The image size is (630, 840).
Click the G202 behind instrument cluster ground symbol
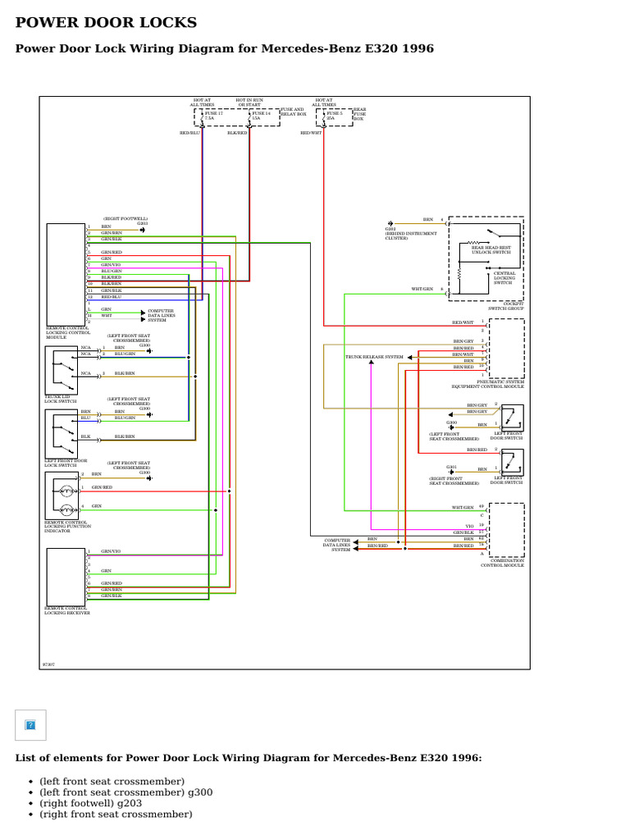coord(390,223)
